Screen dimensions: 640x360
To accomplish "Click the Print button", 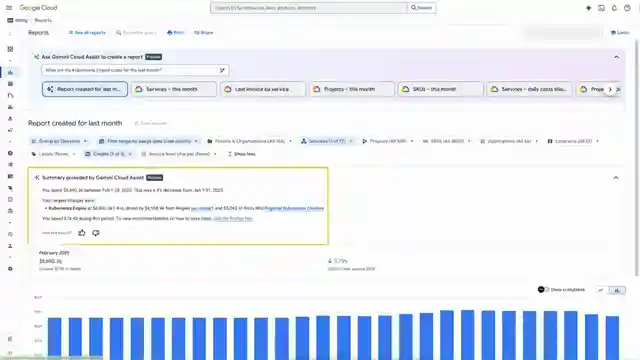I will pos(176,33).
